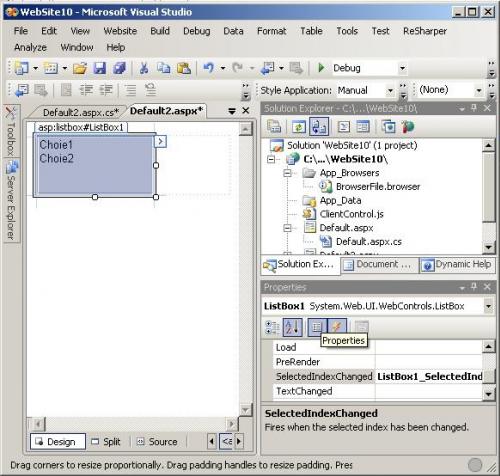The image size is (500, 476).
Task: Click the Save icon in the toolbar
Action: pyautogui.click(x=99, y=68)
